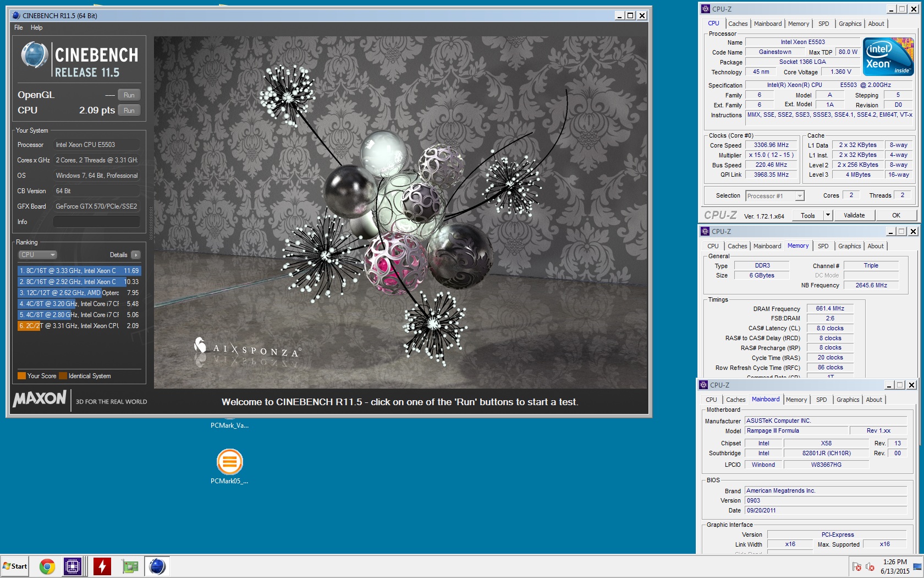Screen dimensions: 924x578
Task: Switch to Caches tab in top CPU-Z window
Action: click(738, 24)
